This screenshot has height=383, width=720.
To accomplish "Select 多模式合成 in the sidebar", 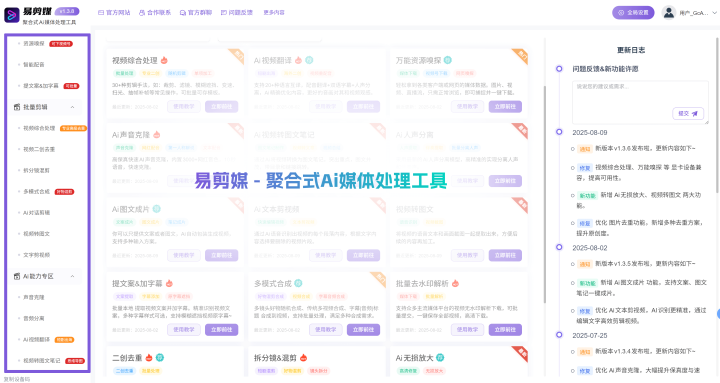I will point(36,192).
